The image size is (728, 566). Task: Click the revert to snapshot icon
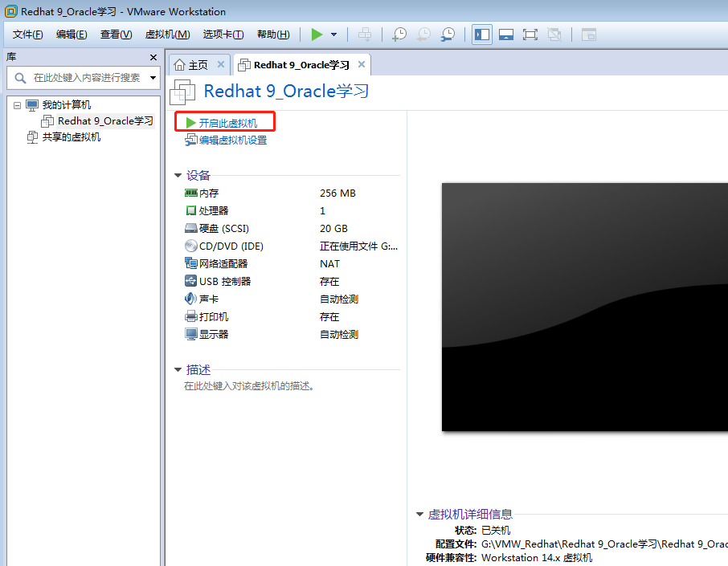423,35
